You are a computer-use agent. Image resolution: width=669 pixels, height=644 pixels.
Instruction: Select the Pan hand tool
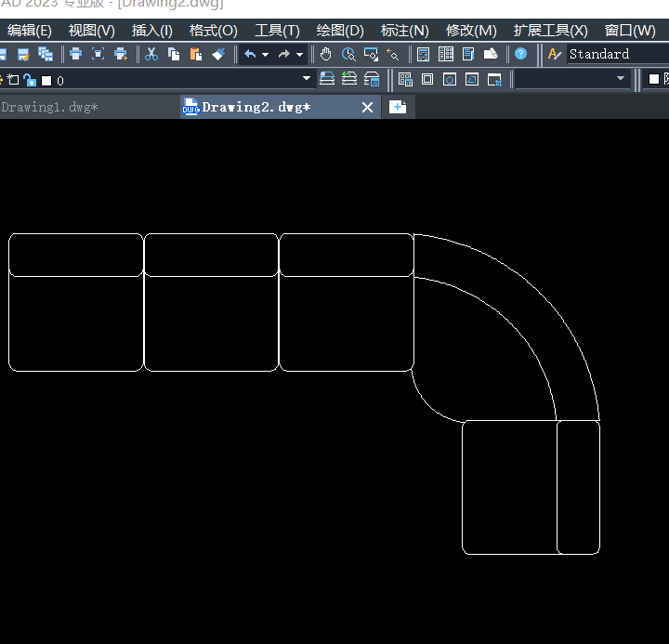point(326,54)
